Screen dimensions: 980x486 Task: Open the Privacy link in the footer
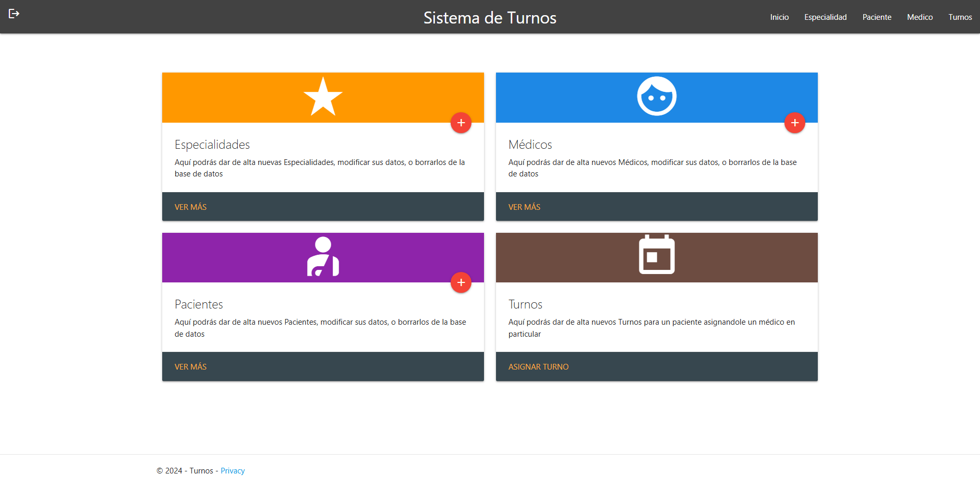click(233, 470)
